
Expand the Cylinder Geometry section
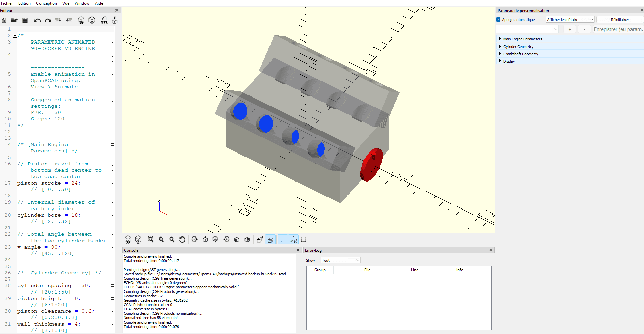pyautogui.click(x=570, y=47)
